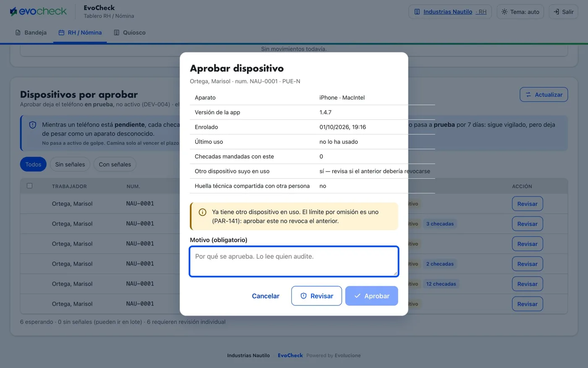Check the select-all checkbox in table header
The width and height of the screenshot is (588, 368).
click(x=29, y=186)
